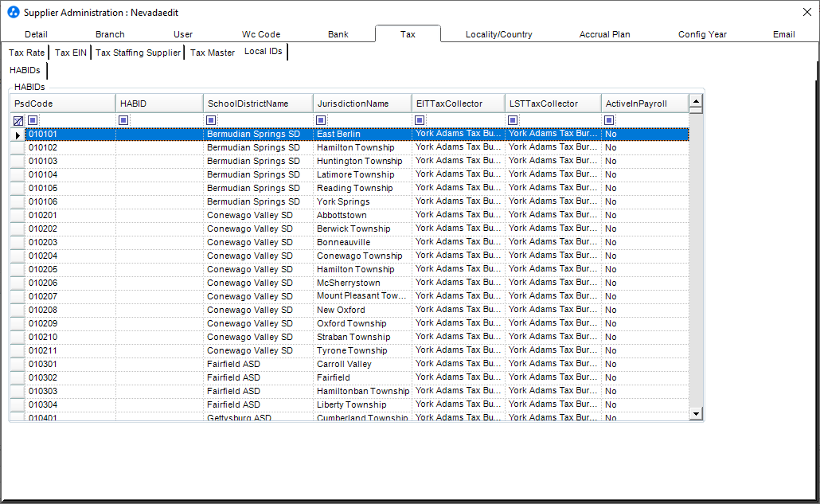Click EITTaxCollector cell in row 010207
This screenshot has width=820, height=504.
458,296
